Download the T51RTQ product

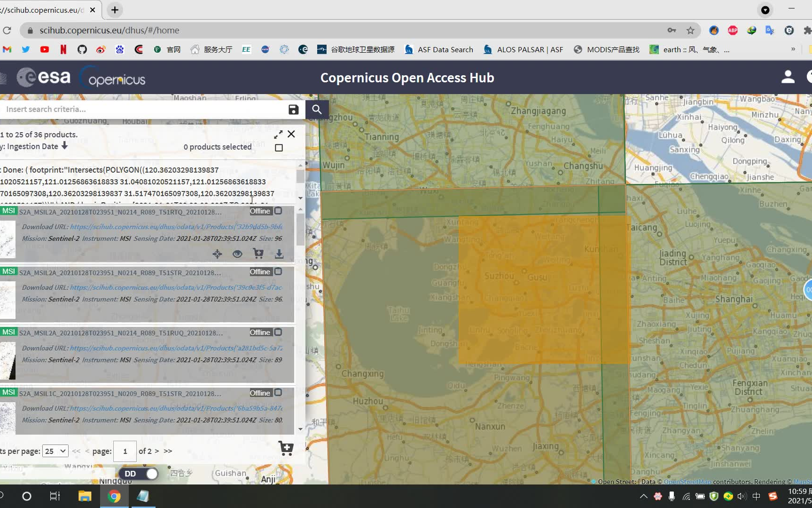279,254
